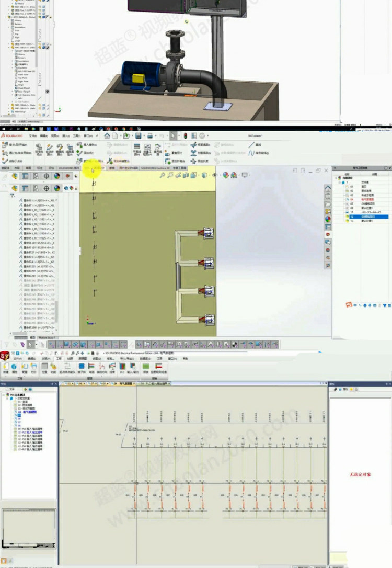Select 01 - 封面 in Electrical document tree
The width and height of the screenshot is (392, 568).
coord(23,402)
